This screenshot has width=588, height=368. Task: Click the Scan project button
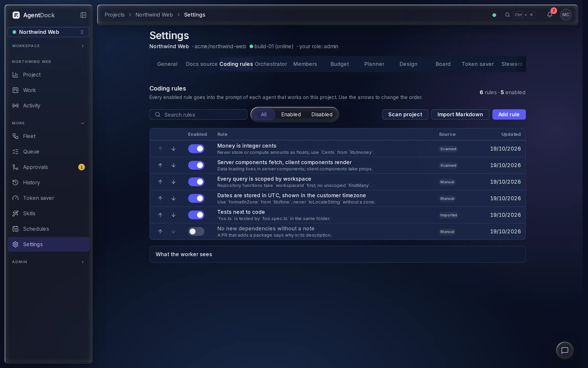[405, 115]
